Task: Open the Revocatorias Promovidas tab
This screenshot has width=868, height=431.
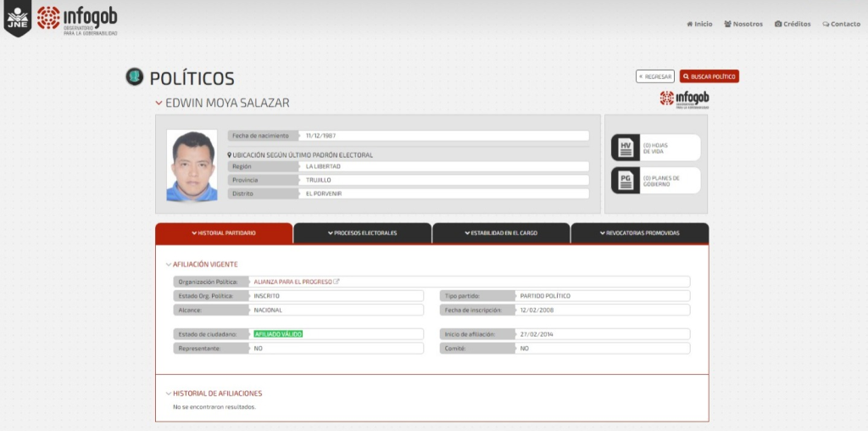Action: pos(639,233)
